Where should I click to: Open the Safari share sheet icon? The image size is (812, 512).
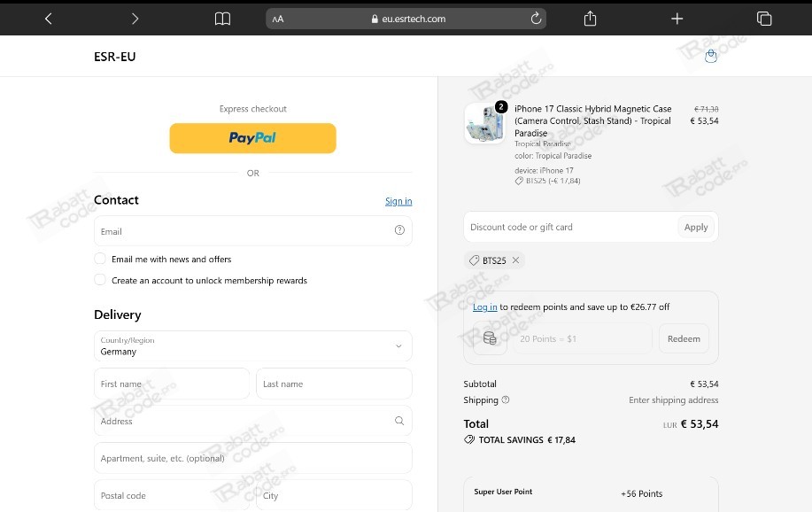pyautogui.click(x=590, y=19)
